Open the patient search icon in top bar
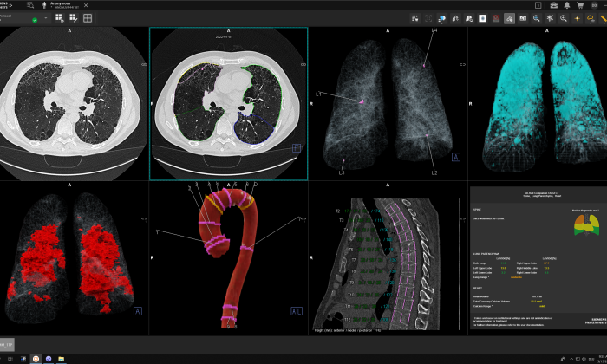The height and width of the screenshot is (364, 607). [31, 5]
